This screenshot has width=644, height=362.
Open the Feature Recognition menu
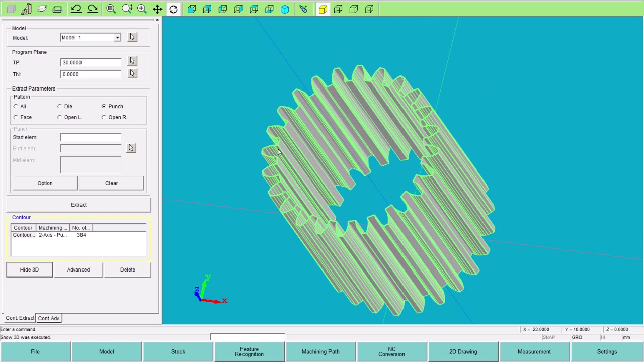click(x=249, y=352)
